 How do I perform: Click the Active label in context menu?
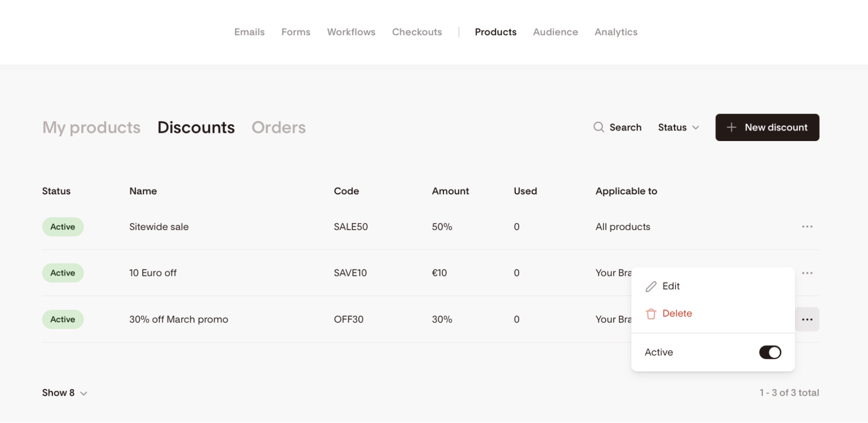659,352
